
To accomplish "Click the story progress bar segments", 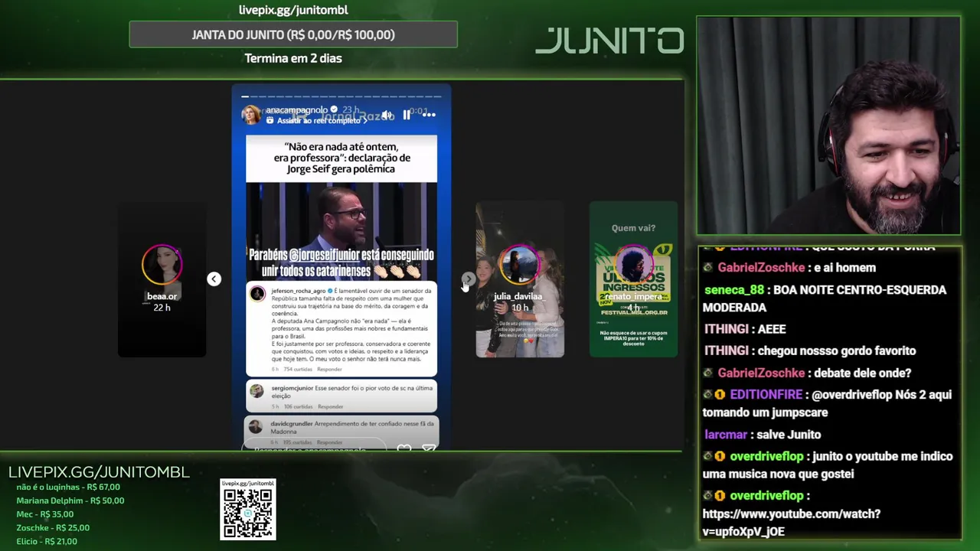I will [341, 96].
